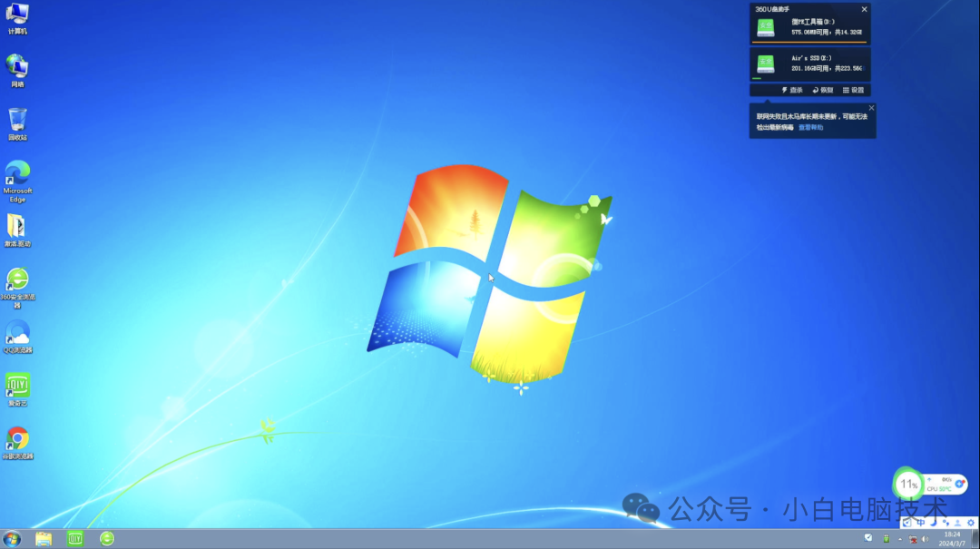980x549 pixels.
Task: Open the iQIYI desktop shortcut
Action: pos(17,389)
